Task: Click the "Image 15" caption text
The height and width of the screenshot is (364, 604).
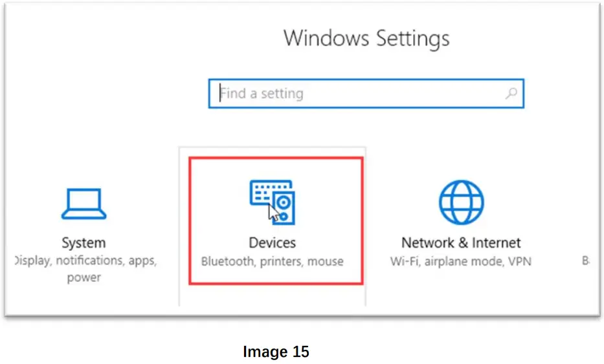Action: click(x=276, y=352)
